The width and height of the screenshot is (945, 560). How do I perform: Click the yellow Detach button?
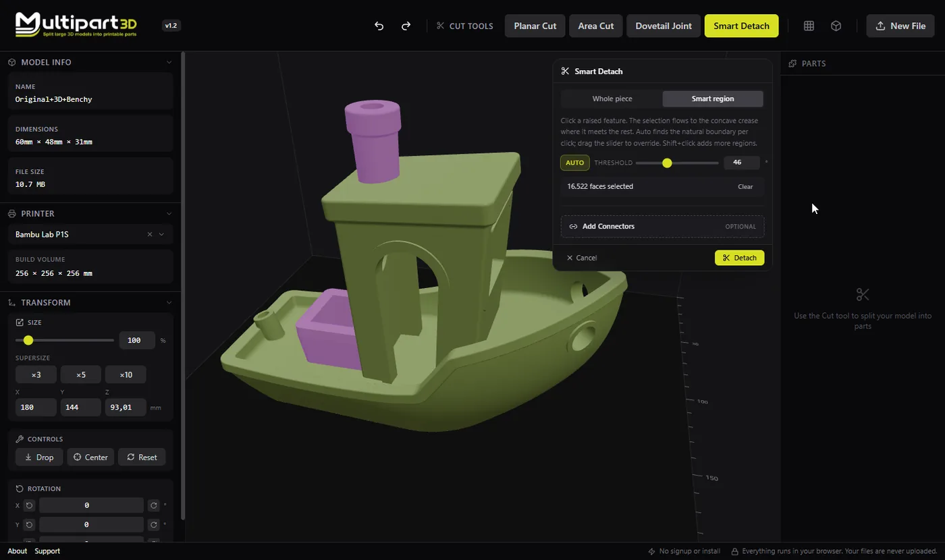[739, 258]
